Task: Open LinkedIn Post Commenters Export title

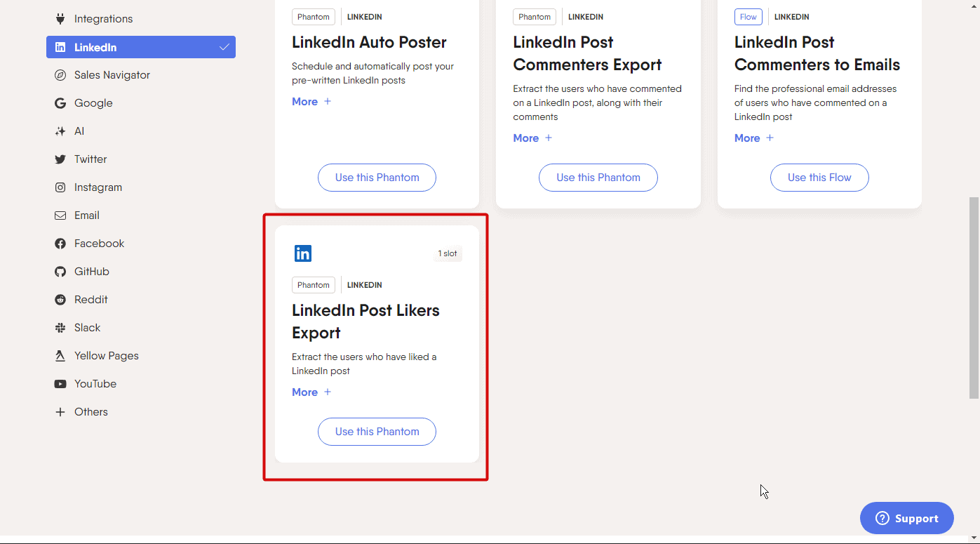Action: [587, 53]
